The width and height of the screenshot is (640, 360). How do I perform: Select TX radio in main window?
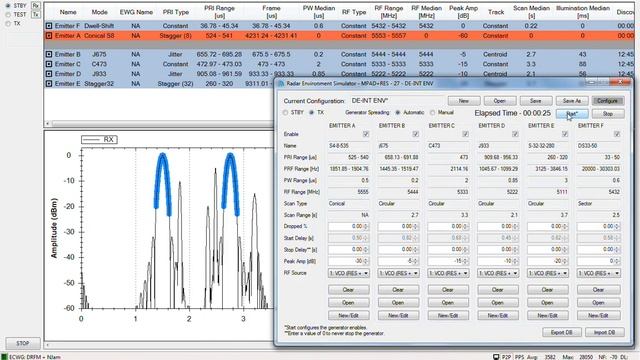point(8,24)
